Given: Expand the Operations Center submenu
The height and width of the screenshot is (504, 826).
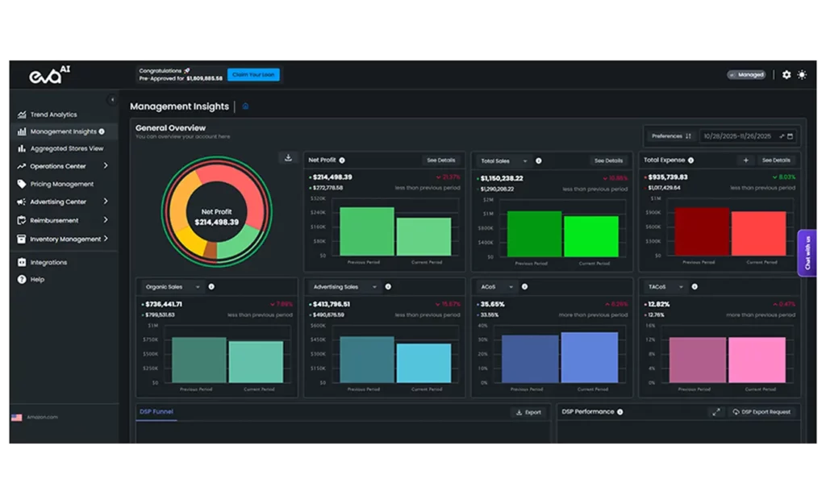Looking at the screenshot, I should tap(106, 166).
